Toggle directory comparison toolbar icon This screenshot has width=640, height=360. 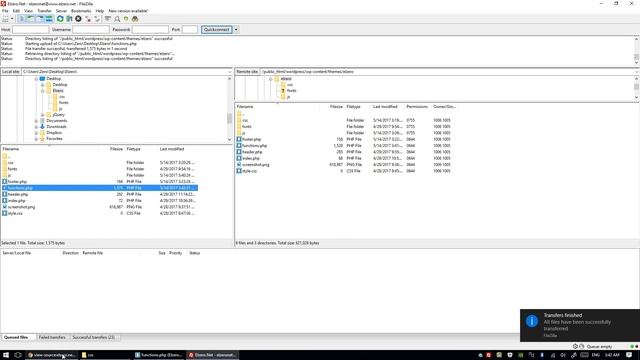(126, 19)
